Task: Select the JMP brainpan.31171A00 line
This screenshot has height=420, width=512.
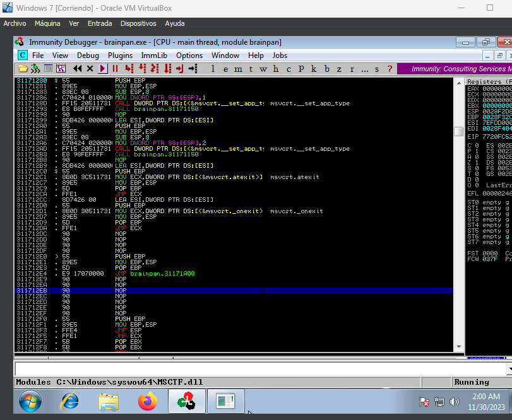Action: [234, 274]
